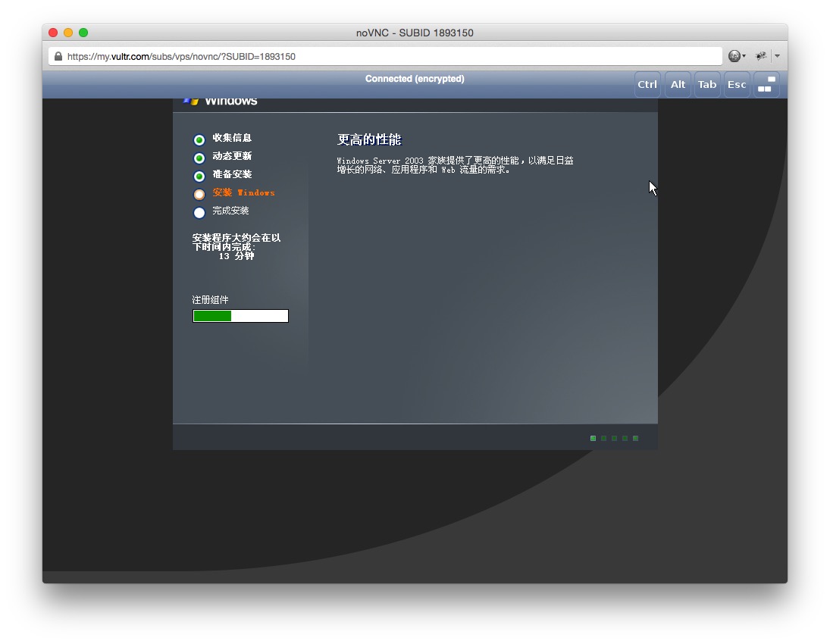
Task: Click the Ctrl key button in noVNC bar
Action: 647,85
